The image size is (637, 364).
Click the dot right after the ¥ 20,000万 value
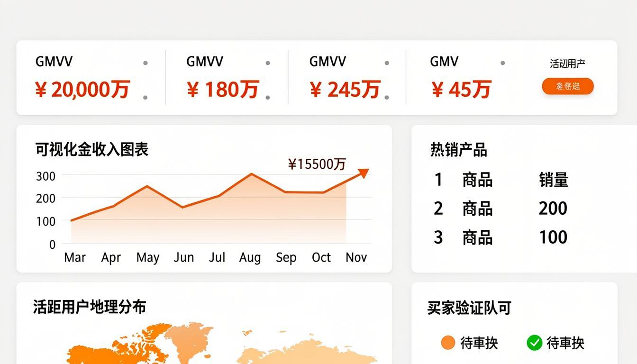[146, 97]
